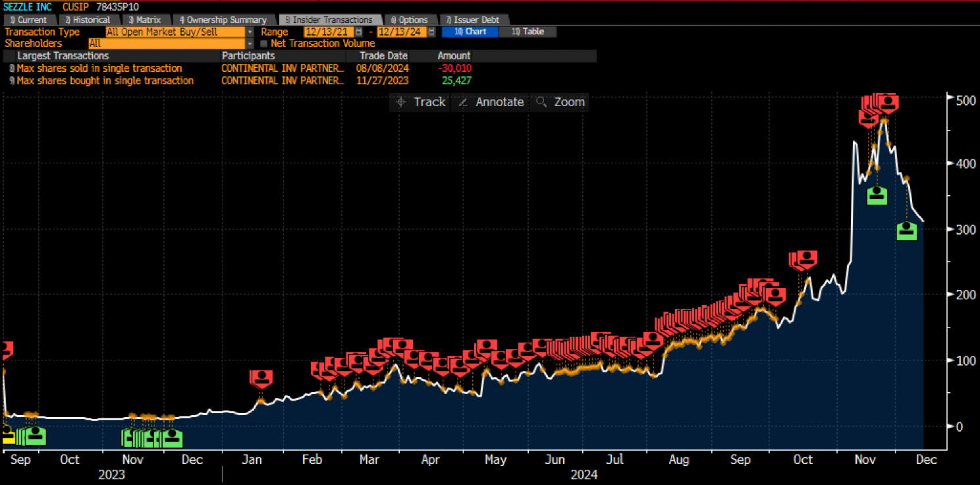
Task: Click the green buy marker in November 2024
Action: pyautogui.click(x=877, y=195)
